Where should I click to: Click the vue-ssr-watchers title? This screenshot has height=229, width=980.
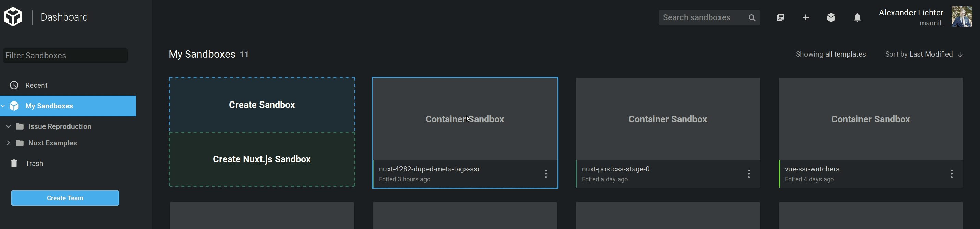pos(812,169)
